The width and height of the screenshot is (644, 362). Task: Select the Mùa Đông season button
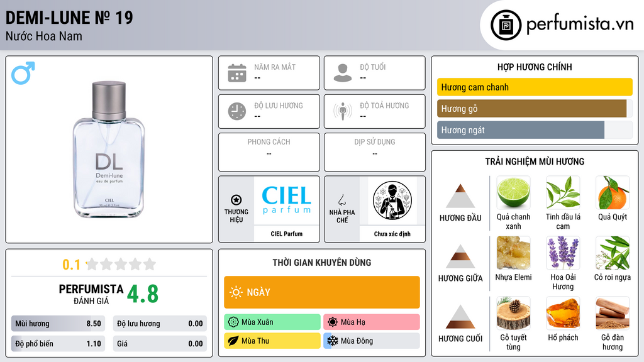tap(372, 341)
